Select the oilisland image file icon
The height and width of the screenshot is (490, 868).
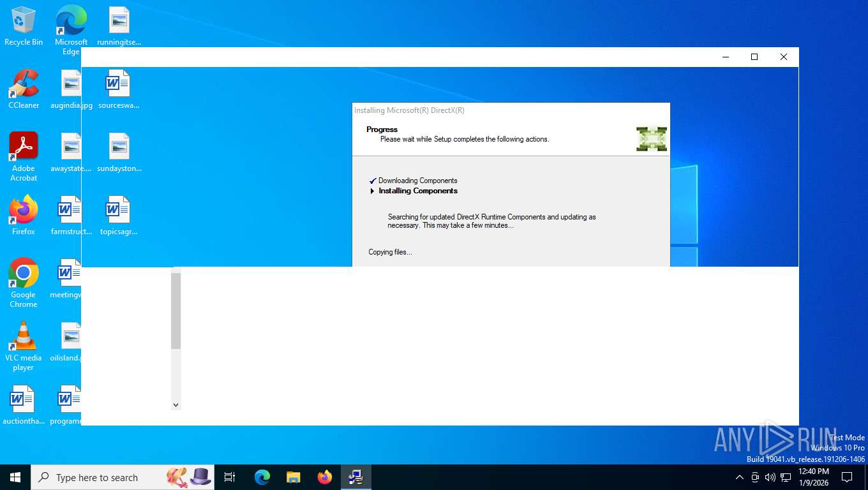(66, 342)
